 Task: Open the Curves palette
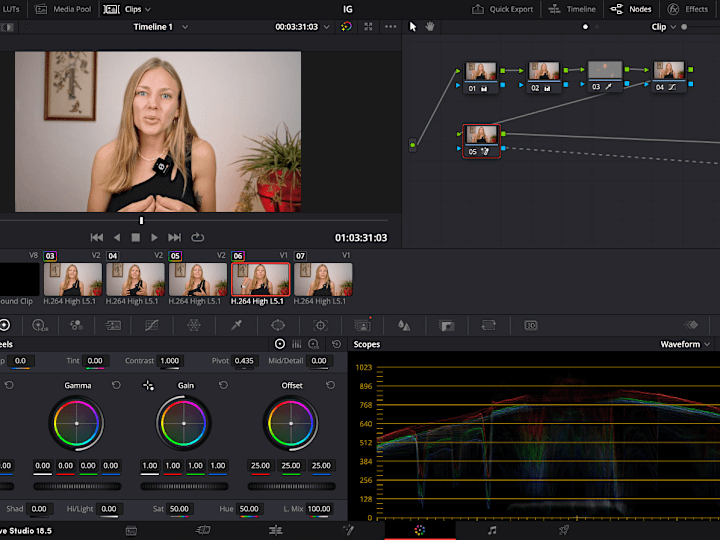pyautogui.click(x=152, y=326)
